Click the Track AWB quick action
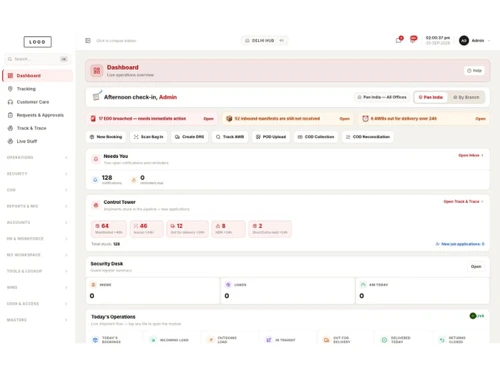 click(x=230, y=137)
